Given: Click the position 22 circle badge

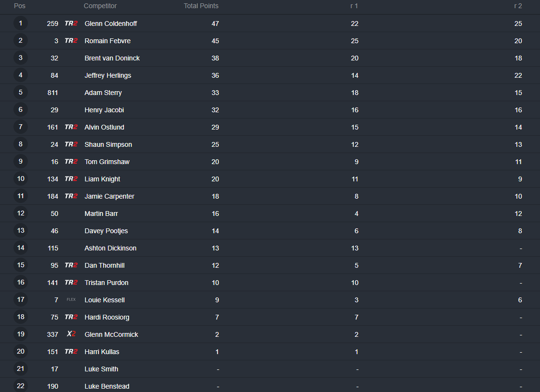Looking at the screenshot, I should [x=21, y=386].
